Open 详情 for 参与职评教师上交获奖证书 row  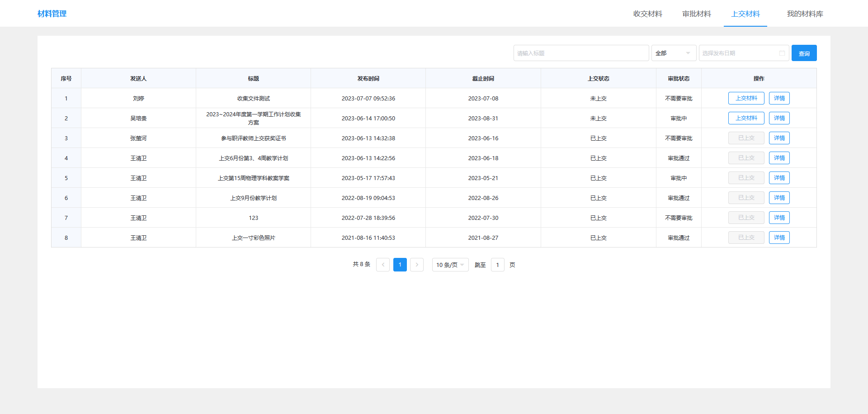(x=779, y=138)
